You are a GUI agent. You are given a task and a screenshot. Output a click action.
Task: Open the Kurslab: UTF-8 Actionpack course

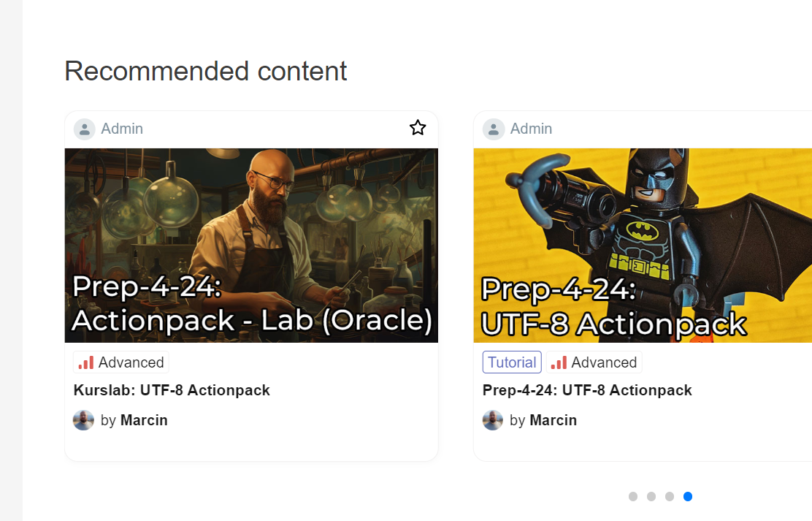coord(172,390)
